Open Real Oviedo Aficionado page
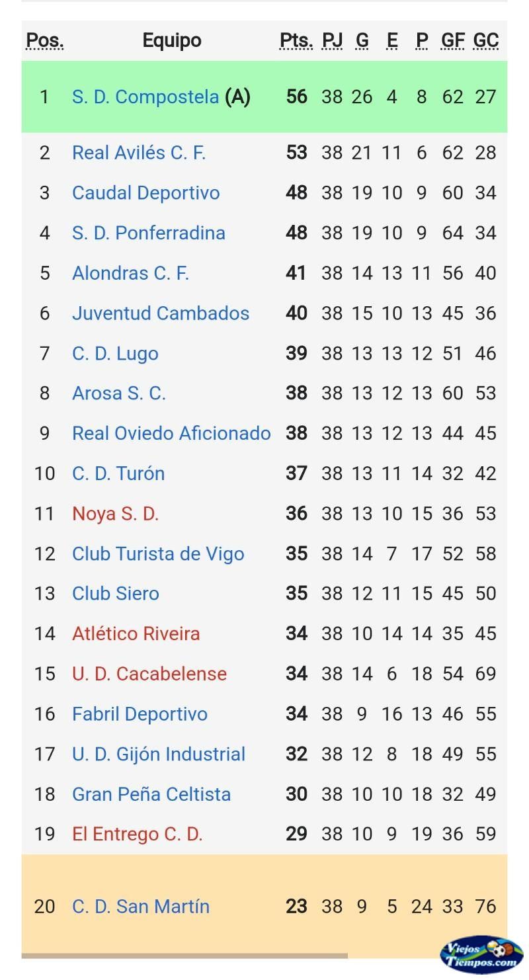 tap(171, 433)
